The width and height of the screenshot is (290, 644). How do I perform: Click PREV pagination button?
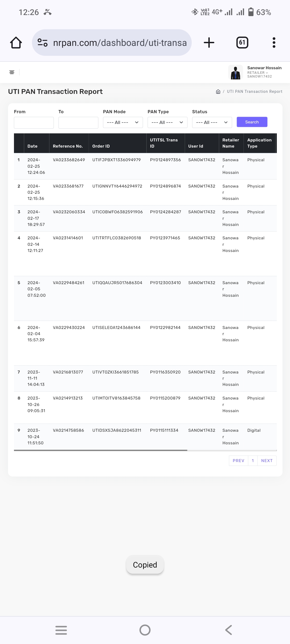click(x=238, y=461)
